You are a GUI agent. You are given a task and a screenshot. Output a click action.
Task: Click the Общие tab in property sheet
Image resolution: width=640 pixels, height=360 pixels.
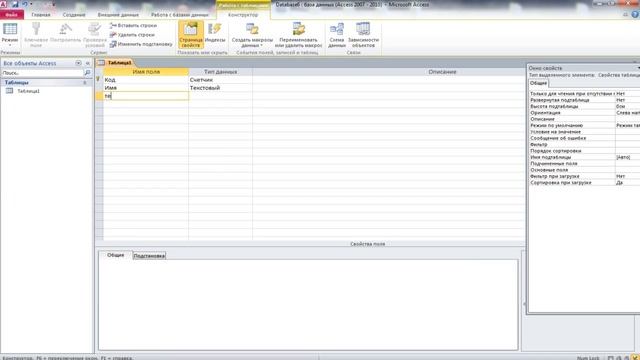point(538,83)
